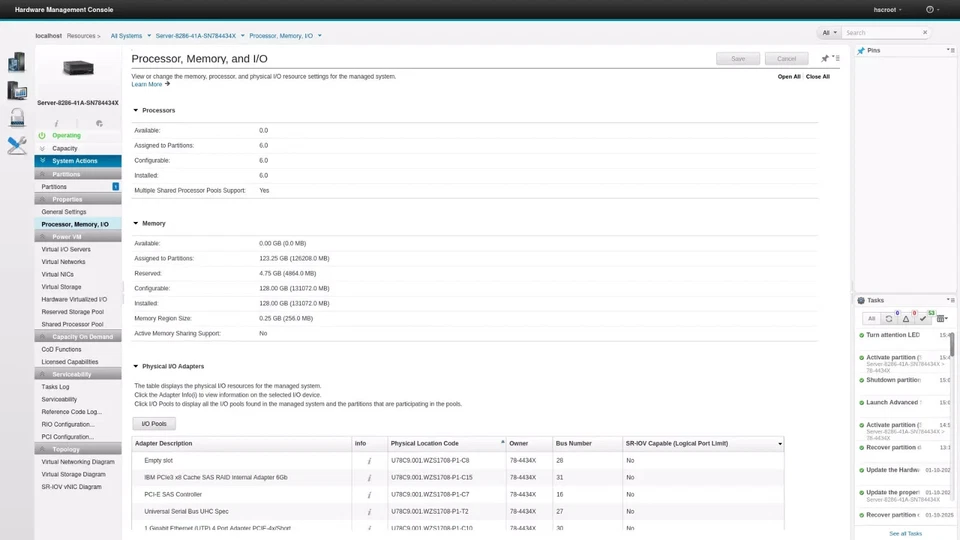Open the help question mark icon
The height and width of the screenshot is (540, 960).
coord(931,10)
